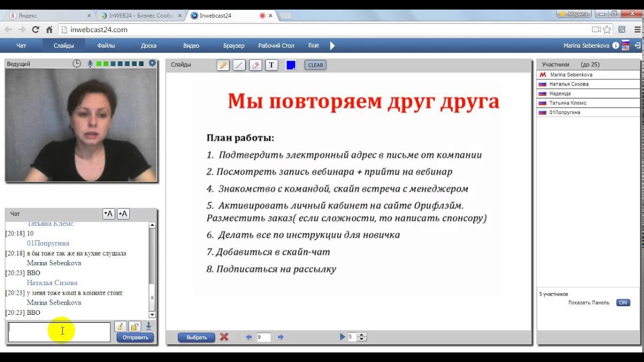Select the eraser tool
The width and height of the screenshot is (644, 362).
[x=255, y=65]
